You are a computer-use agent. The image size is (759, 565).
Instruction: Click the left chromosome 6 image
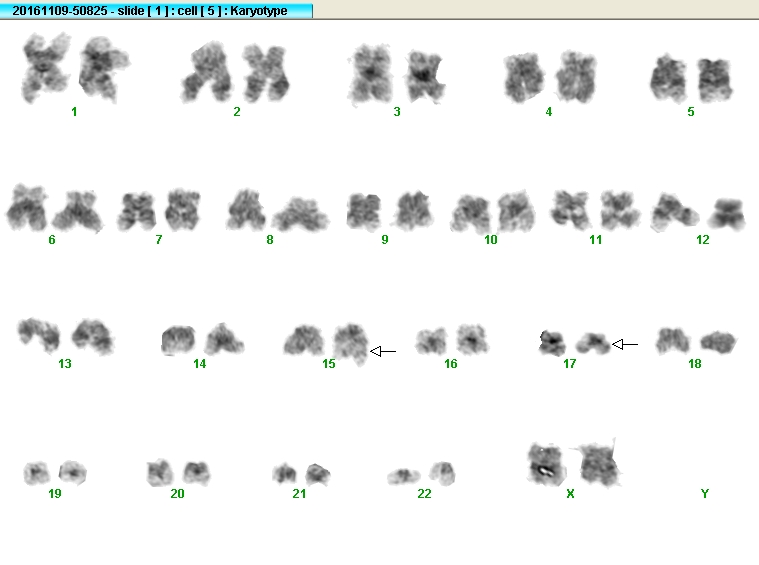[27, 207]
